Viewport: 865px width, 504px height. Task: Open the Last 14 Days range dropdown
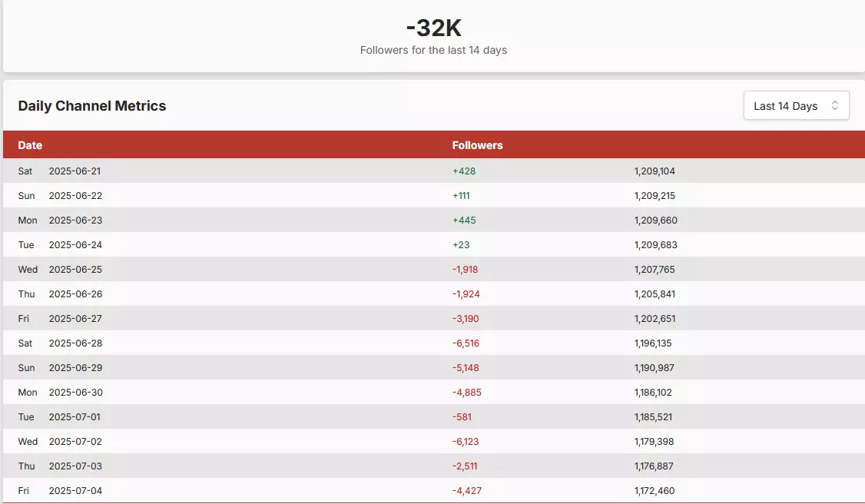coord(796,105)
